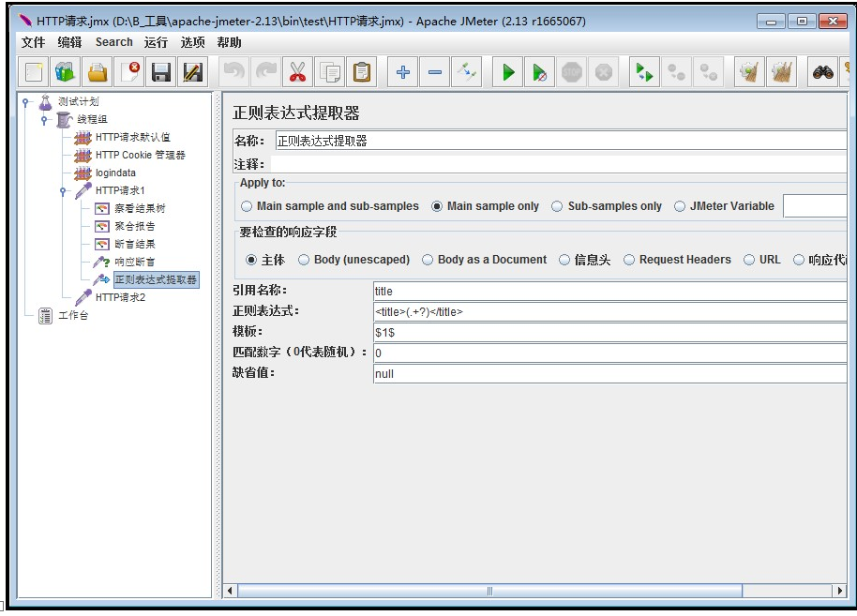Click the Cut scissors icon
This screenshot has width=857, height=616.
(298, 72)
